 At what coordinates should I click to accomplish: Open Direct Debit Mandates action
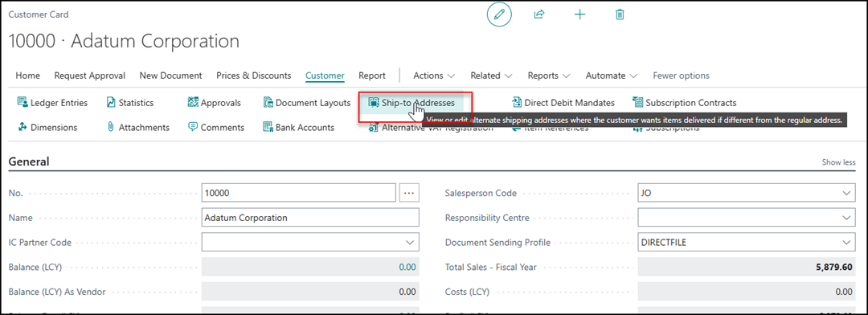tap(563, 102)
